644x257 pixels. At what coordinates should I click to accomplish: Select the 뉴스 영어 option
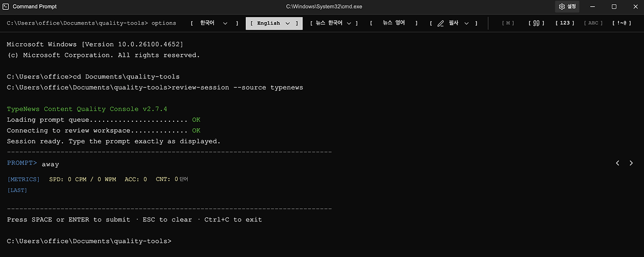coord(394,23)
